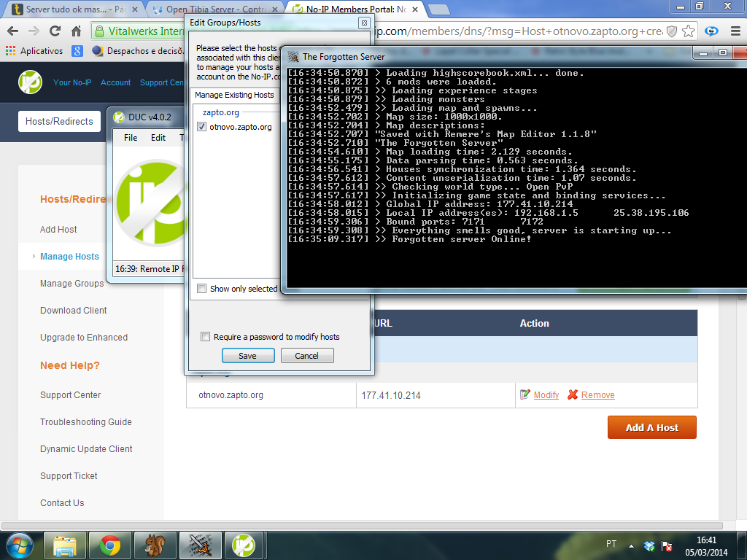Image resolution: width=747 pixels, height=560 pixels.
Task: Open a new Chrome tab
Action: click(x=438, y=9)
